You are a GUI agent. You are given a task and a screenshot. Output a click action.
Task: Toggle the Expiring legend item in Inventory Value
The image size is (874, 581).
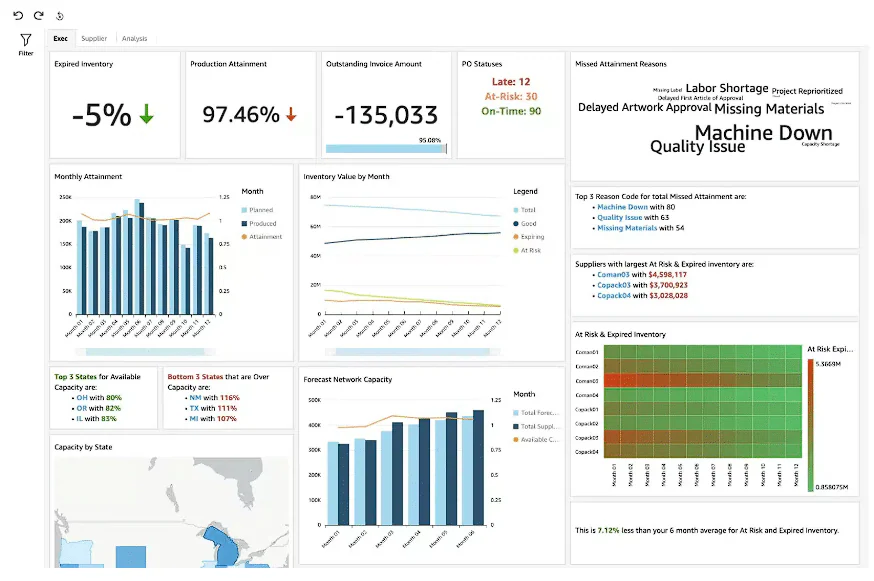coord(528,237)
